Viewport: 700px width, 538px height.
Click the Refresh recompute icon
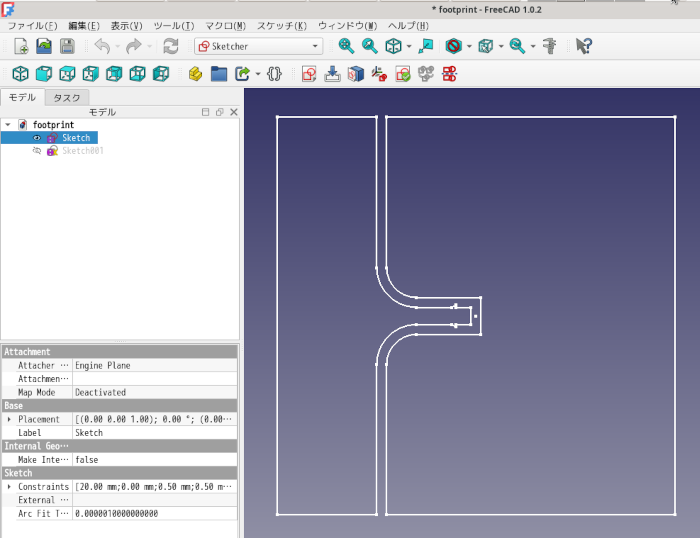(171, 46)
